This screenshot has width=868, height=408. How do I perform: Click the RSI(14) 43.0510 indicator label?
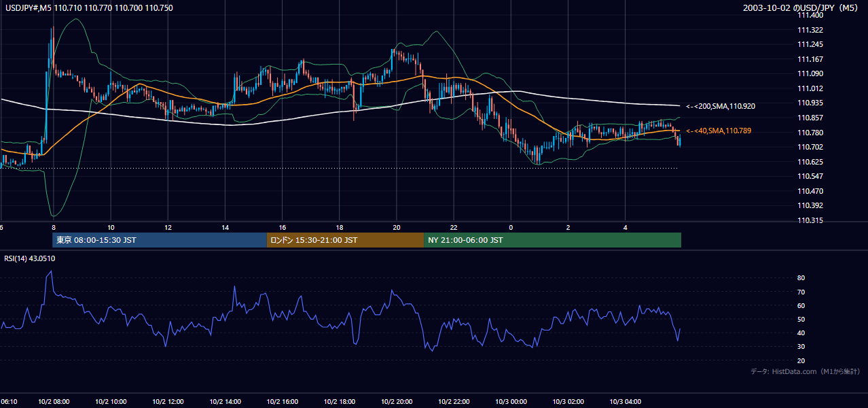[29, 258]
